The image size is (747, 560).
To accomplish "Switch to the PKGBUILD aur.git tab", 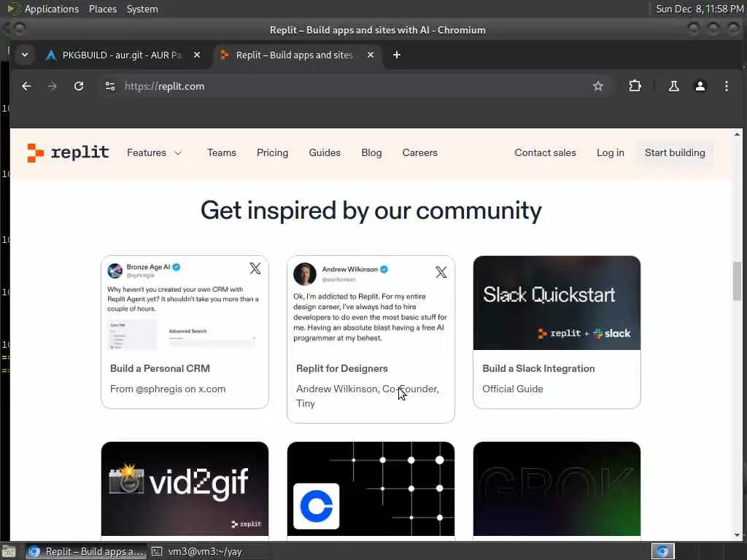I will 122,55.
